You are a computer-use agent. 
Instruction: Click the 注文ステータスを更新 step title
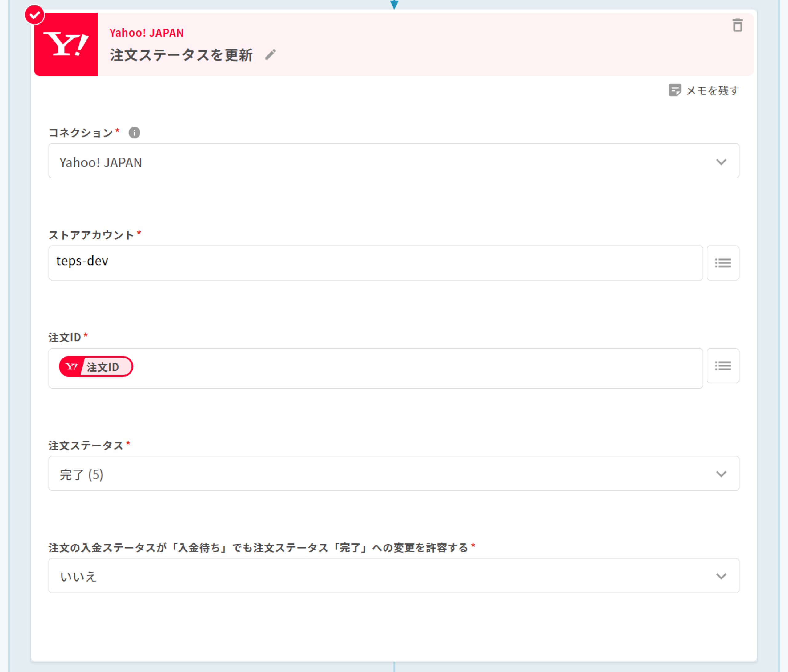tap(181, 55)
